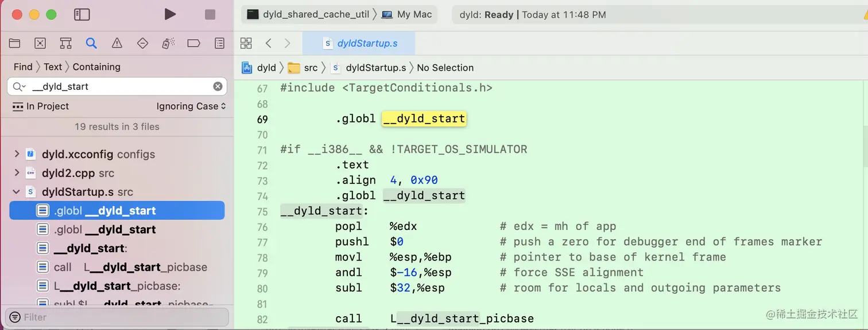This screenshot has width=868, height=330.
Task: Click the dyld Ready activity status
Action: point(533,15)
